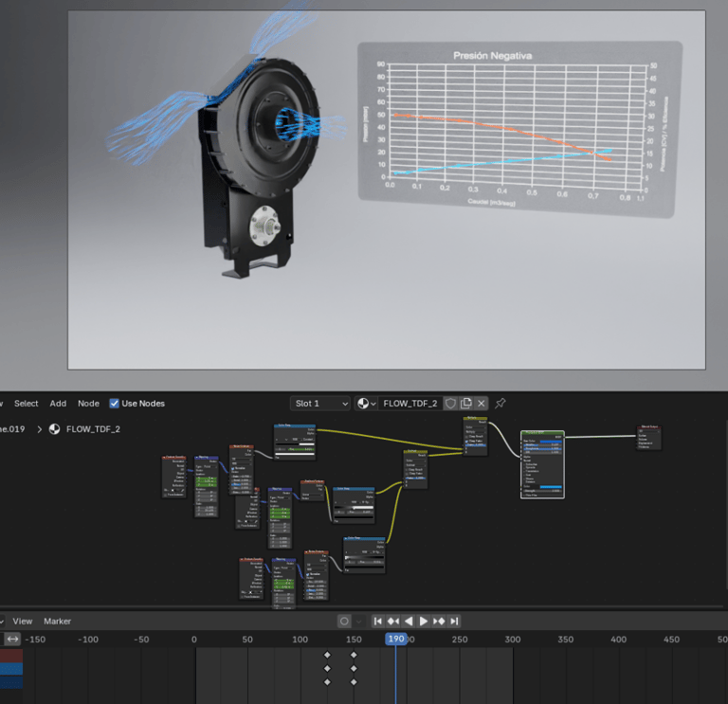Toggle fake user shield for FLOW_TDF_2
Viewport: 728px width, 704px height.
450,404
